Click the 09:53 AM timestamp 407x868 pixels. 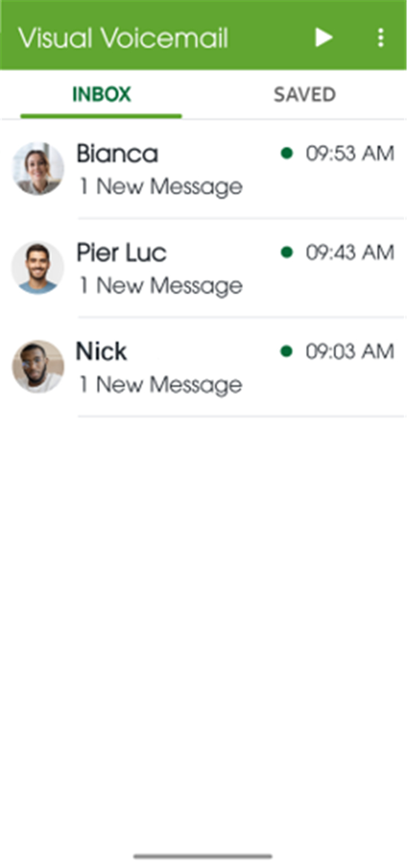tap(350, 153)
